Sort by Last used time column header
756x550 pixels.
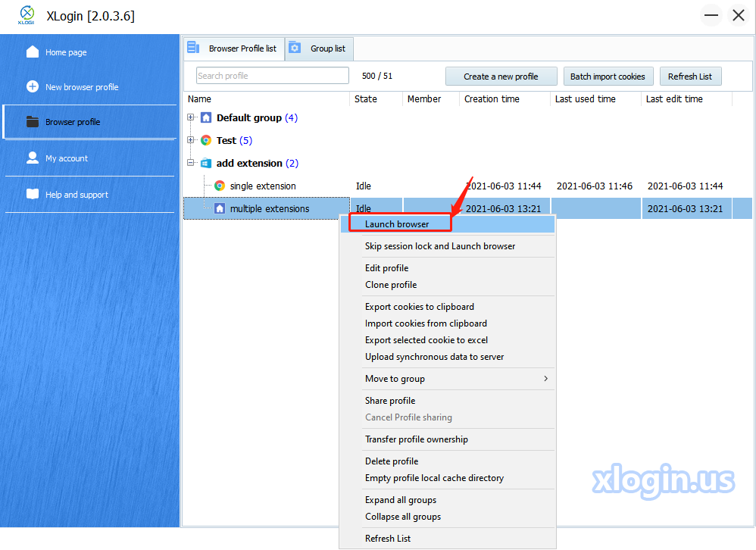pyautogui.click(x=596, y=98)
